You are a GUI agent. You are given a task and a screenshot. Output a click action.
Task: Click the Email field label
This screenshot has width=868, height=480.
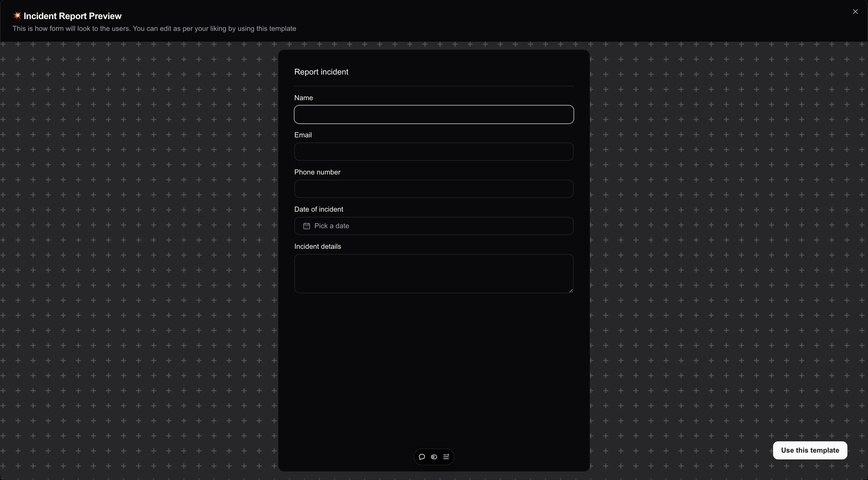pos(303,135)
